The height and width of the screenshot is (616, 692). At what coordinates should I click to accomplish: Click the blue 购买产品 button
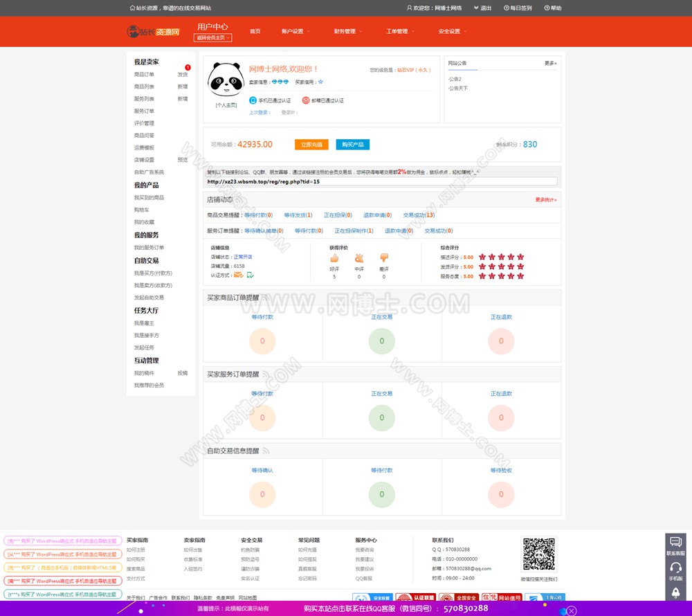353,145
